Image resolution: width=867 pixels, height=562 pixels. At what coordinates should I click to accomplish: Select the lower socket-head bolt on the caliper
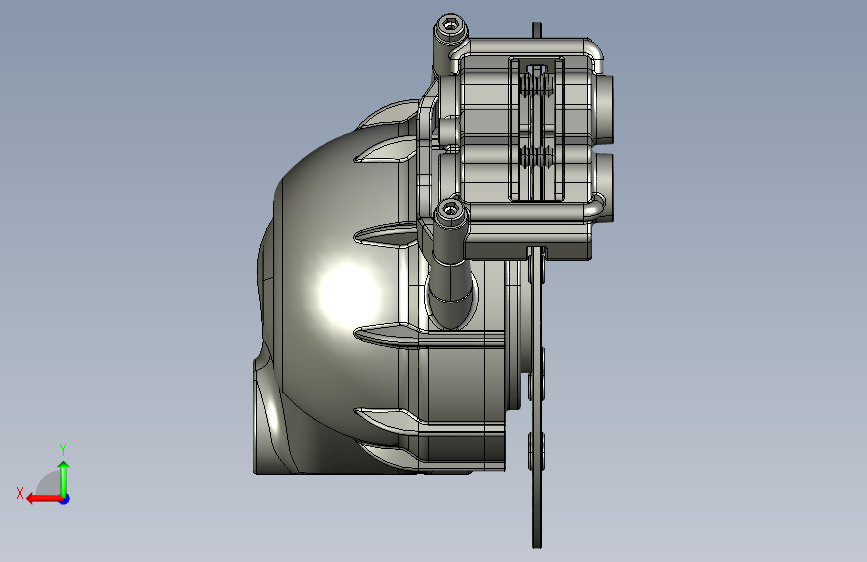451,212
